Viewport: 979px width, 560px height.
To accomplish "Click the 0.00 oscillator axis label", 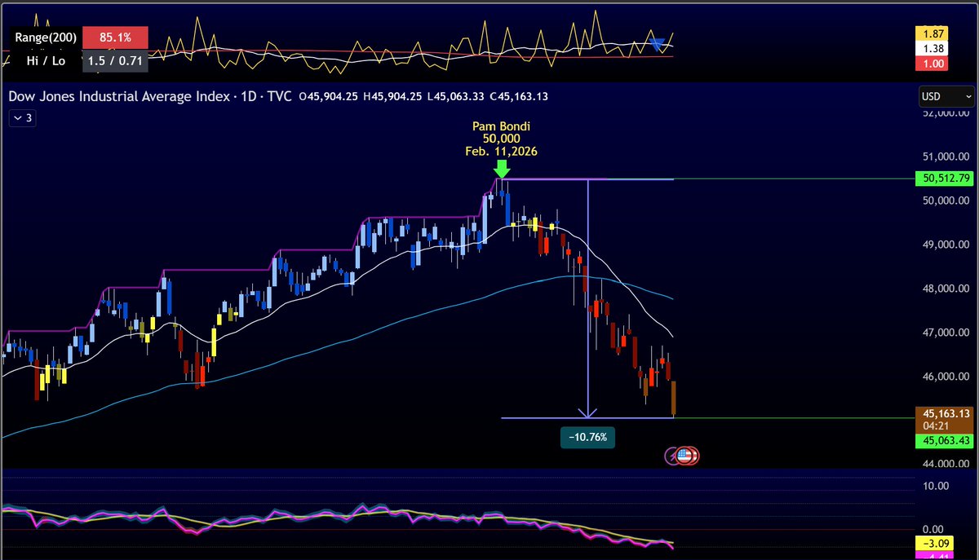I will [x=934, y=530].
